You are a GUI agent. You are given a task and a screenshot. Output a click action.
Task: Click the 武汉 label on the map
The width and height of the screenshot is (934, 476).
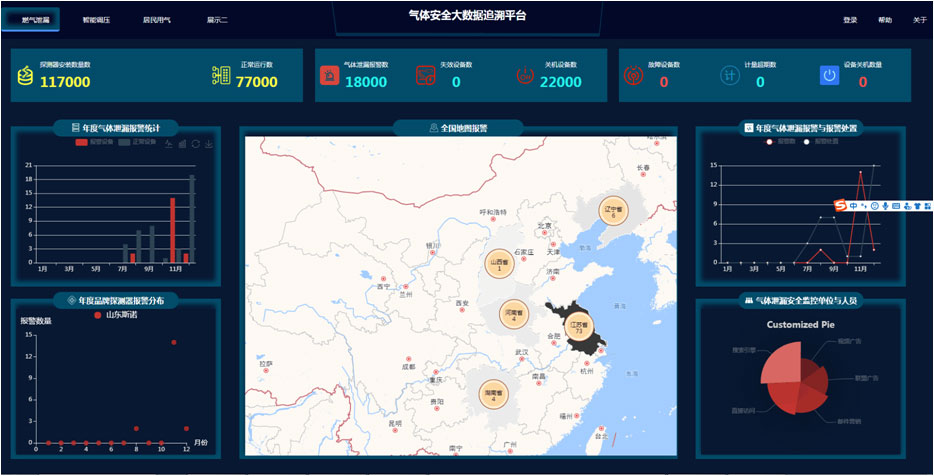522,352
